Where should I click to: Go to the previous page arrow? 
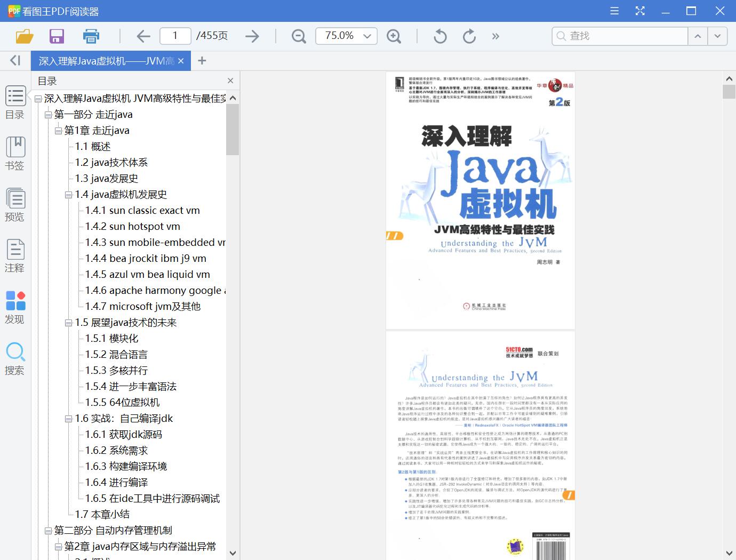click(x=143, y=36)
